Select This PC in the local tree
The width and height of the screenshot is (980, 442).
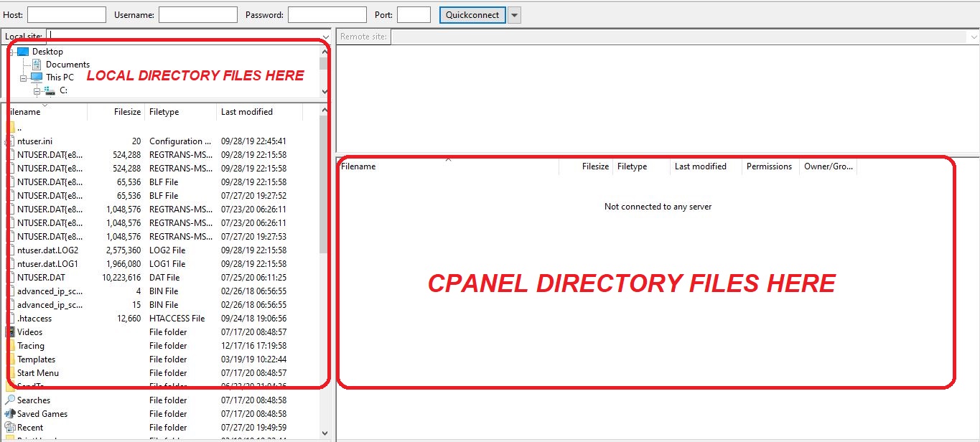pos(60,77)
